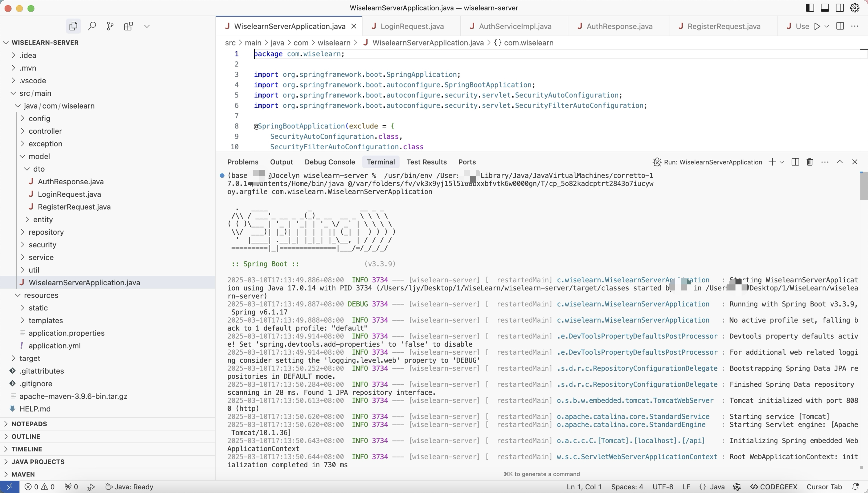Open the Debug Console tab
The width and height of the screenshot is (868, 493).
tap(330, 162)
